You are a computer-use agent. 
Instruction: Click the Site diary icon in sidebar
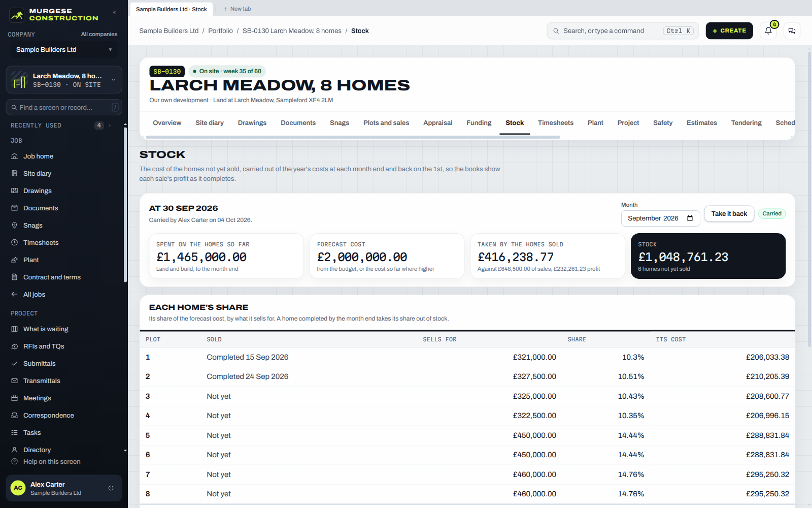tap(15, 174)
